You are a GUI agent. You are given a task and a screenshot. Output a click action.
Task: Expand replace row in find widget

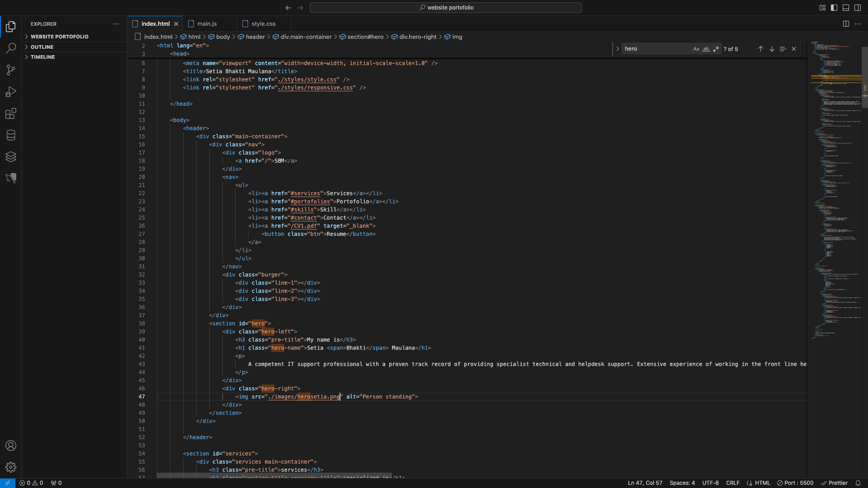tap(618, 49)
